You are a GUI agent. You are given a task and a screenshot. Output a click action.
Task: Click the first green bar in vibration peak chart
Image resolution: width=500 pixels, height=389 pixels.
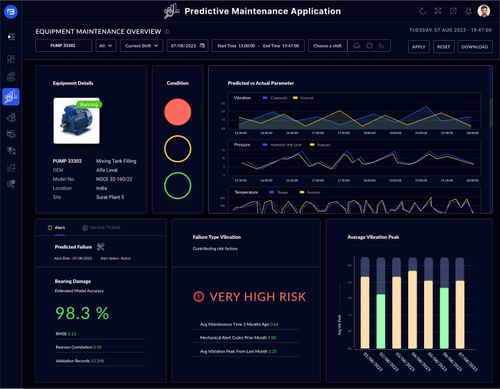381,321
